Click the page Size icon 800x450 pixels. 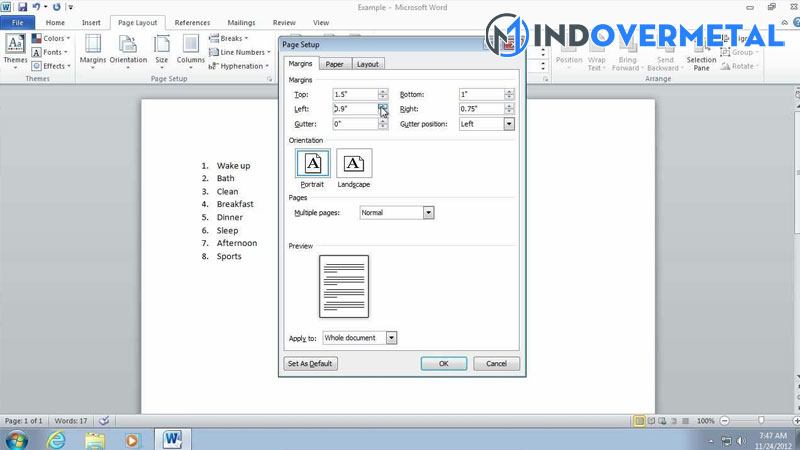[x=162, y=51]
